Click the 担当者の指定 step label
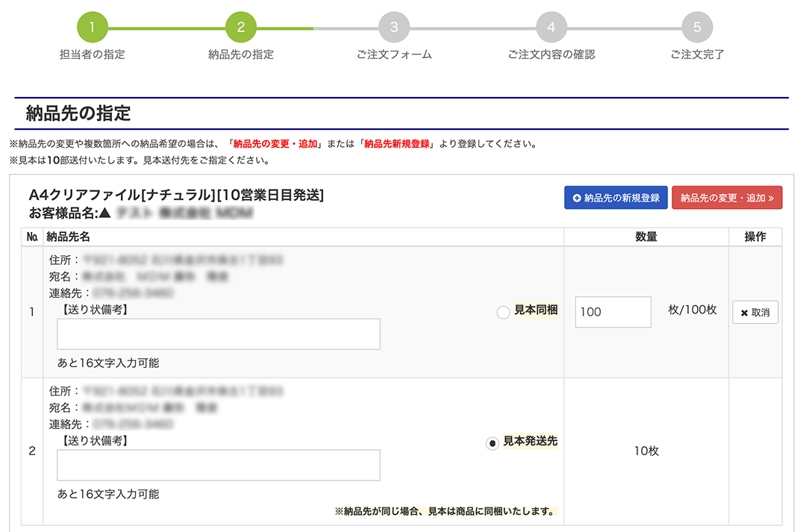 pos(93,54)
